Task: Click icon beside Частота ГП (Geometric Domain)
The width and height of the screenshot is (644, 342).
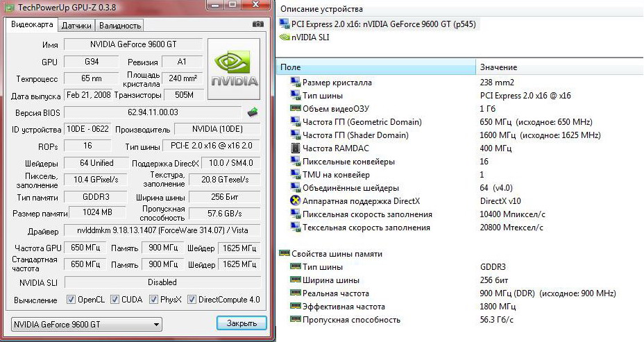Action: [296, 121]
